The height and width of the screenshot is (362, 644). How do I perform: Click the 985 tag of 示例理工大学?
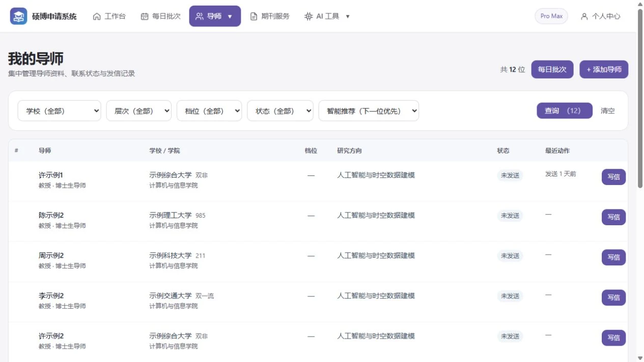coord(201,216)
